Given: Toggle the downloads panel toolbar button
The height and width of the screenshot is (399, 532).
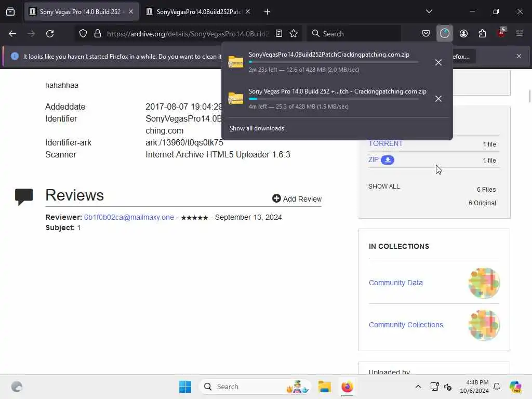Looking at the screenshot, I should pos(445,34).
